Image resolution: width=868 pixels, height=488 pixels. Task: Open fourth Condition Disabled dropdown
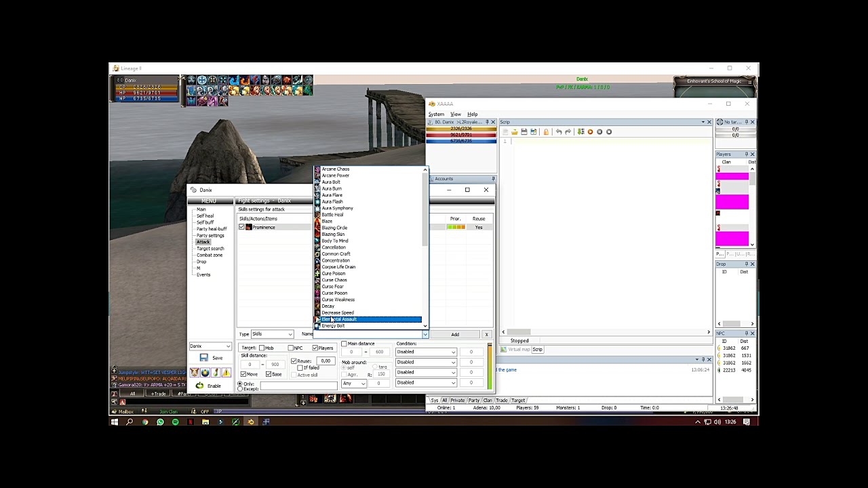(x=426, y=382)
